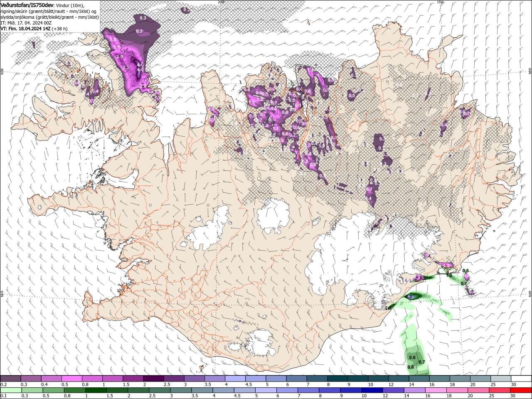532x399 pixels.
Task: Select bottom legend row swatch labeled 7
Action: coord(308,390)
